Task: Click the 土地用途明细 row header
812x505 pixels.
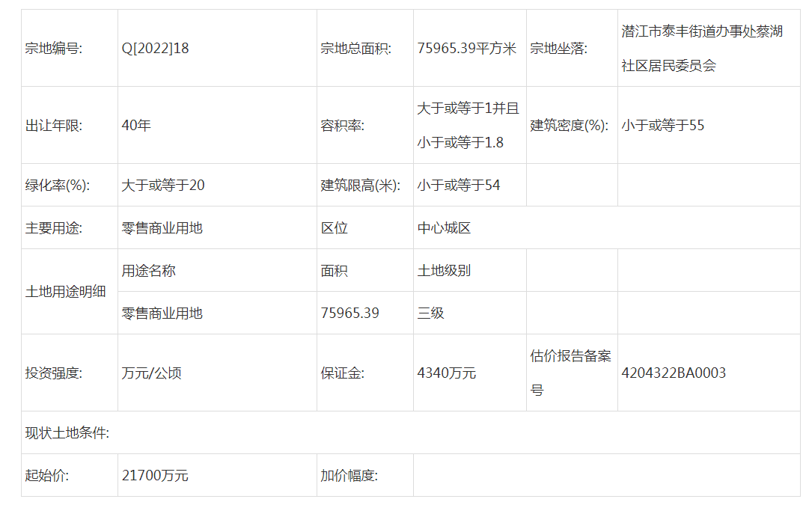Action: point(66,292)
